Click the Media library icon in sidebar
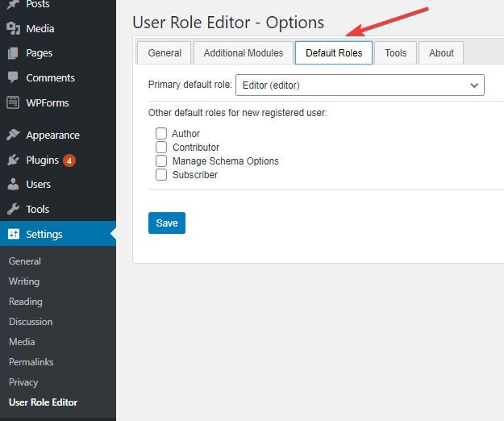The height and width of the screenshot is (421, 504). click(14, 28)
